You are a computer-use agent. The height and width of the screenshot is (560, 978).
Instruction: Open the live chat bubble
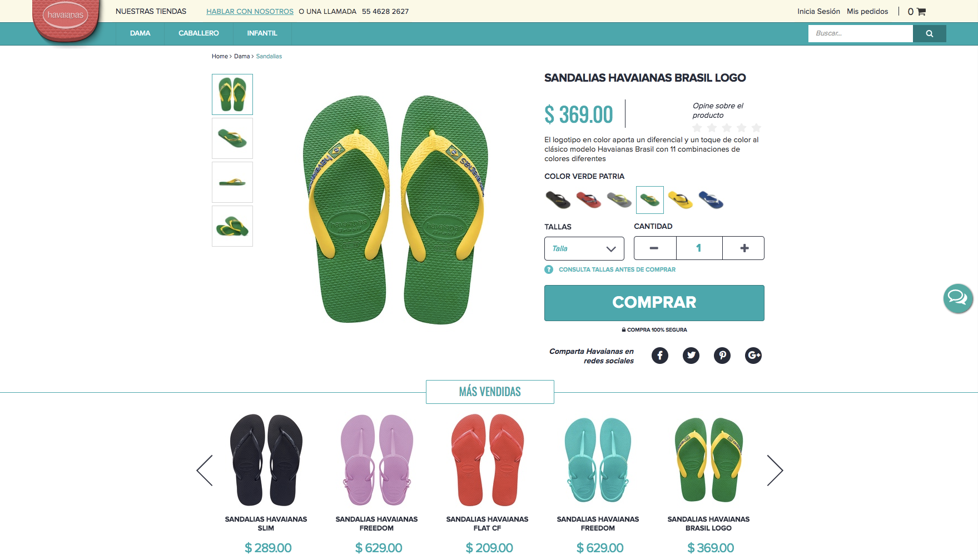tap(957, 298)
